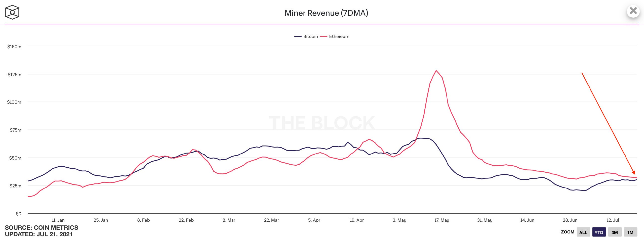Select the 1M zoom range
The height and width of the screenshot is (239, 644).
630,232
